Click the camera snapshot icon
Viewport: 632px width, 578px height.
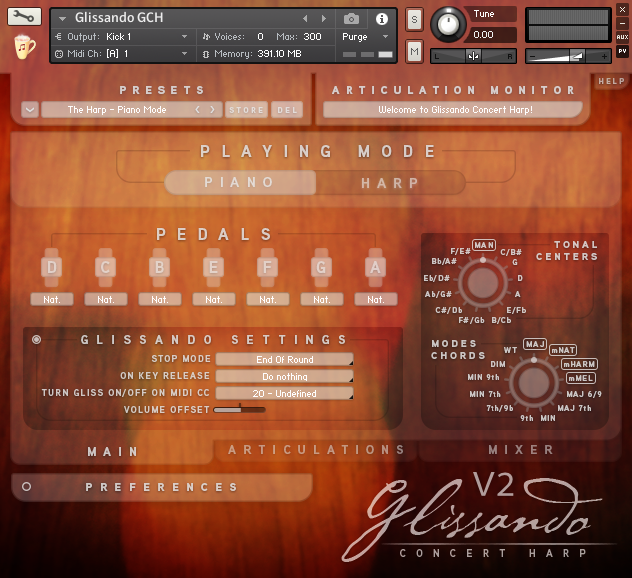[351, 19]
